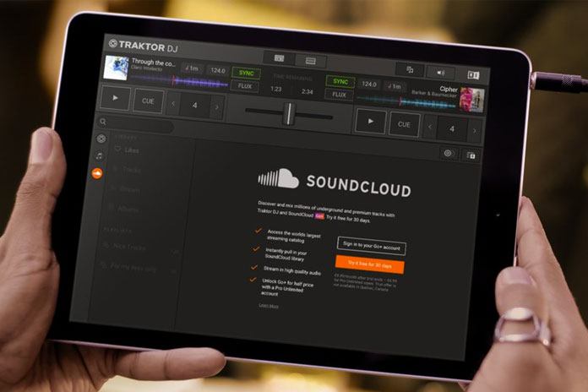Image resolution: width=588 pixels, height=392 pixels.
Task: Switch to the second mixer view tab
Action: coord(310,61)
